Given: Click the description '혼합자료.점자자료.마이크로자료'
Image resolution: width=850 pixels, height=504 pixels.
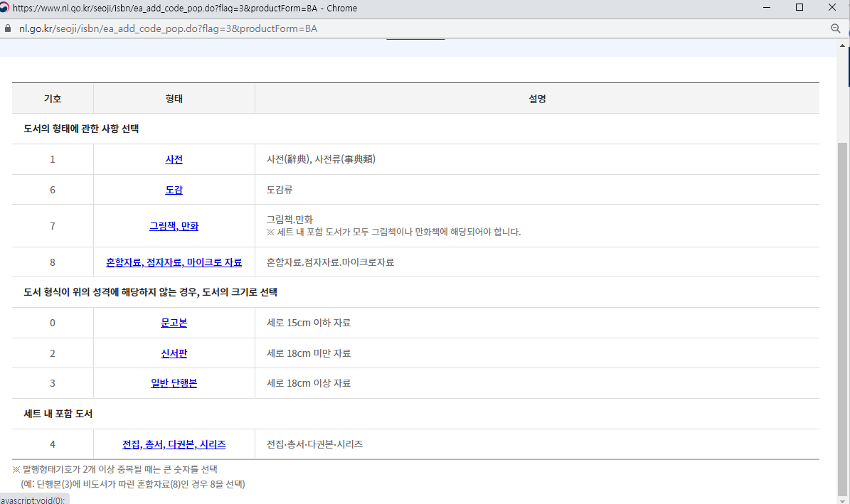Looking at the screenshot, I should 330,262.
